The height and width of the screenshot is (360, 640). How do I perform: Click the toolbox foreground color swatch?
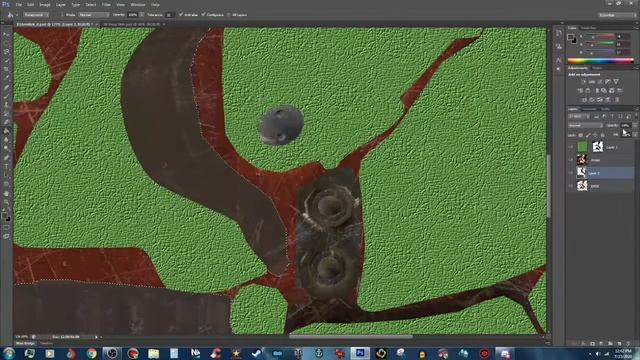click(4, 215)
